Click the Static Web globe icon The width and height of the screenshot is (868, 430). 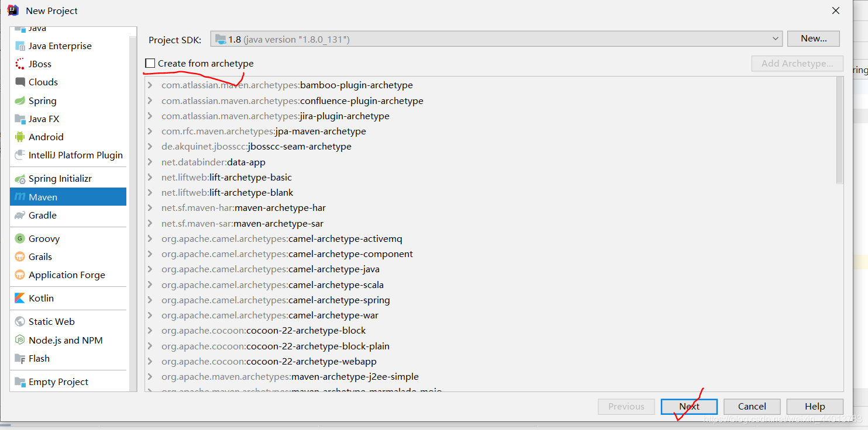pyautogui.click(x=20, y=322)
